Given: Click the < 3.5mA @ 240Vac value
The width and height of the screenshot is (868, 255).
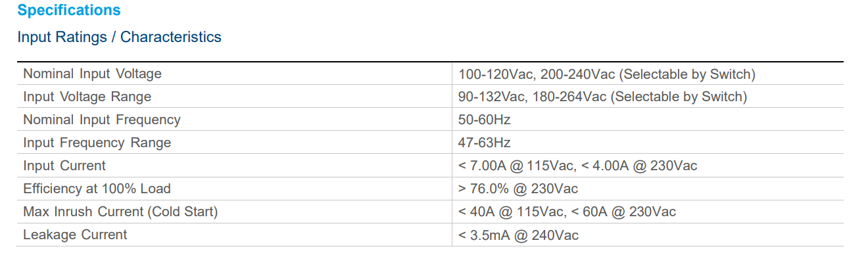Looking at the screenshot, I should pos(519,235).
